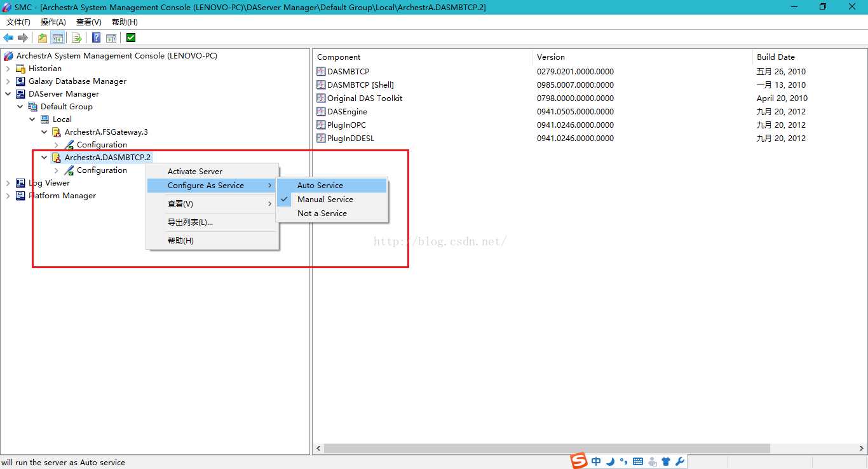Screen dimensions: 868x469
Task: Collapse the ArchestrA.DASMBTCP.2 node
Action: [44, 158]
